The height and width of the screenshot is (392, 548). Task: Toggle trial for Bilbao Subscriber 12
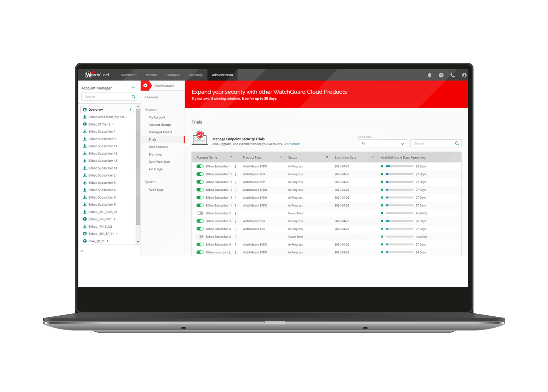[200, 190]
